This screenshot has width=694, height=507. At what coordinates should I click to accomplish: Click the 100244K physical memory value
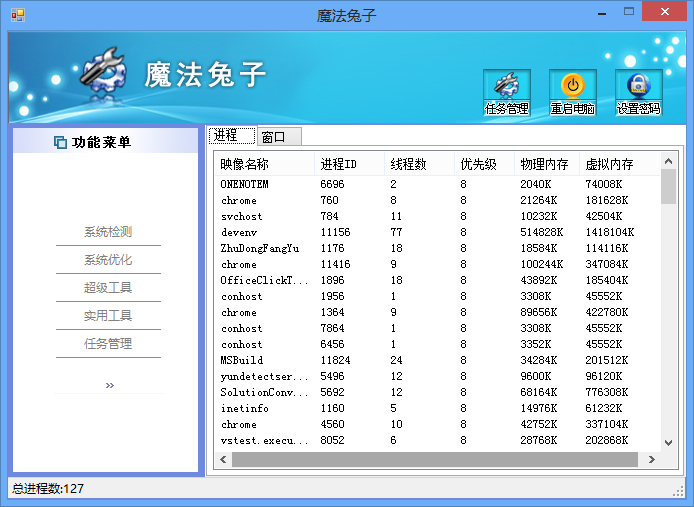542,264
